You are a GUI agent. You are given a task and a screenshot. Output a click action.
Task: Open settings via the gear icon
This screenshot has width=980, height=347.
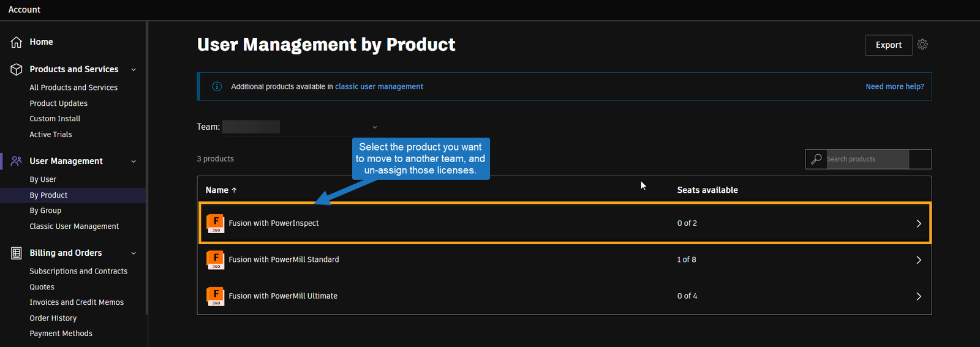pos(922,45)
